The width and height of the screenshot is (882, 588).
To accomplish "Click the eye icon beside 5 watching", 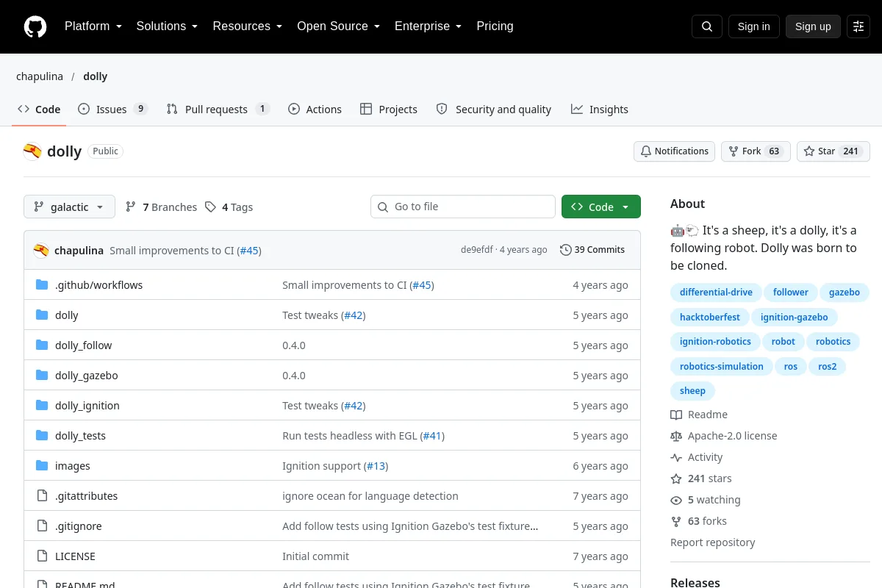I will click(x=676, y=500).
